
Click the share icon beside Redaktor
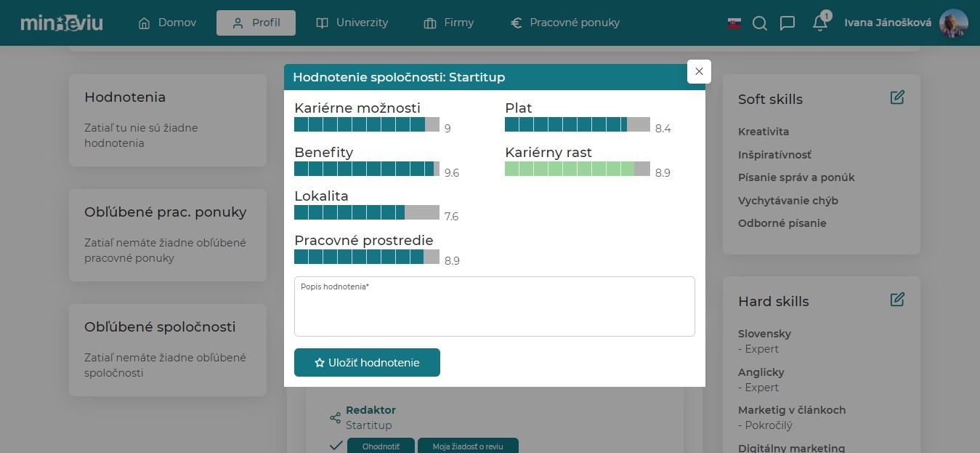(x=335, y=417)
